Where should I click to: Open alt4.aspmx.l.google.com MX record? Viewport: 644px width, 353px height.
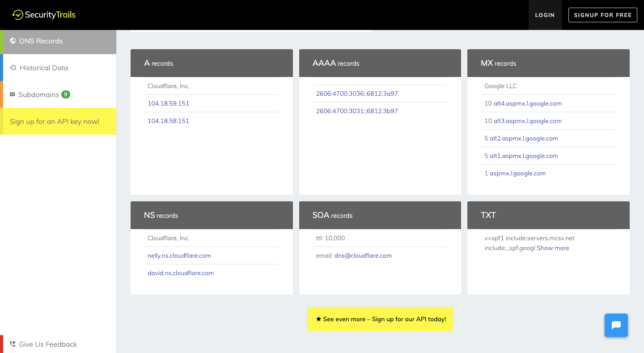pos(527,103)
